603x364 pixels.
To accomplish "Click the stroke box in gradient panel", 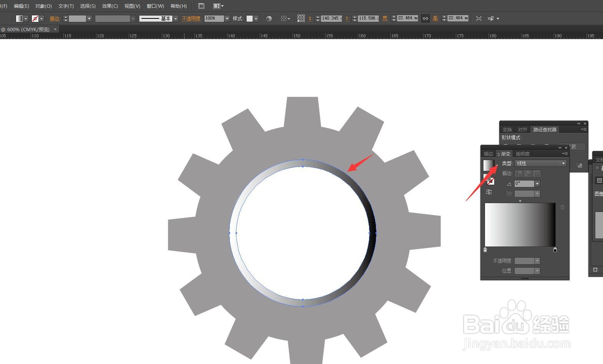I will (x=490, y=181).
